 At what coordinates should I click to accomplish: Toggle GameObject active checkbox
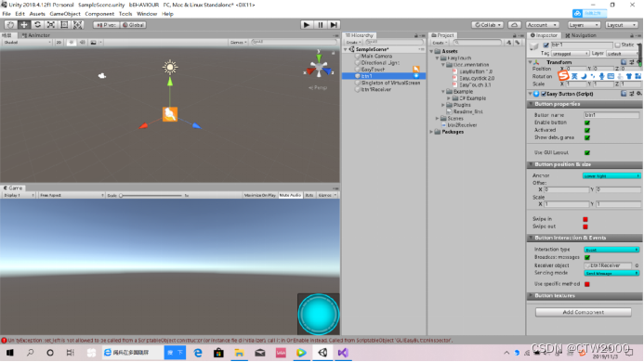[x=545, y=45]
